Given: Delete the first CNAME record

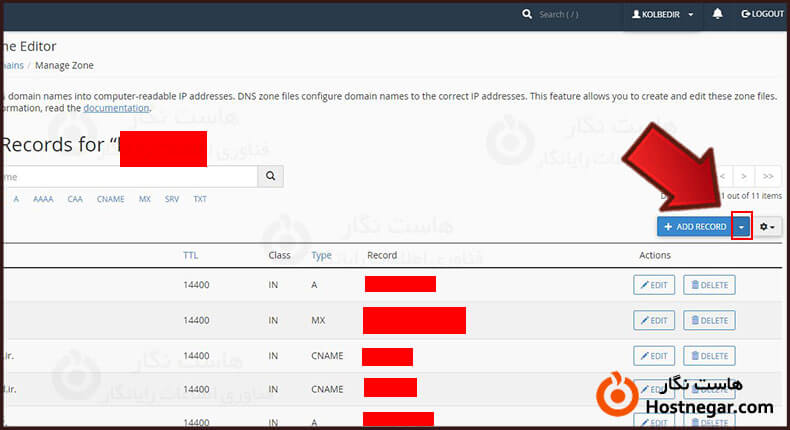Looking at the screenshot, I should click(709, 356).
